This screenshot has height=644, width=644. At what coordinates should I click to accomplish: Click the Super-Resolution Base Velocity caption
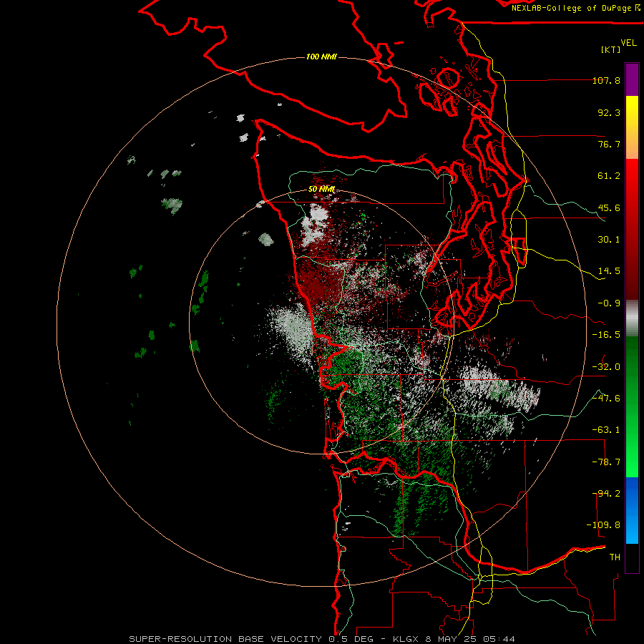[x=321, y=639]
